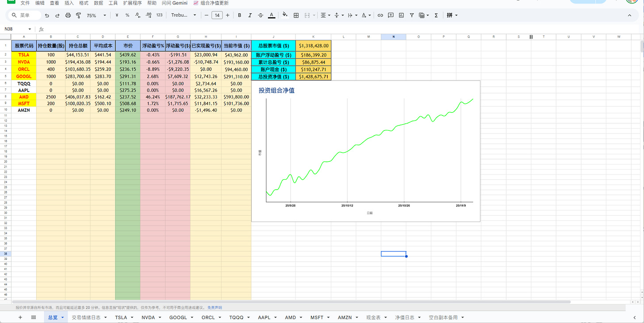644x323 pixels.
Task: Increase decimal places in the toolbar
Action: click(148, 15)
